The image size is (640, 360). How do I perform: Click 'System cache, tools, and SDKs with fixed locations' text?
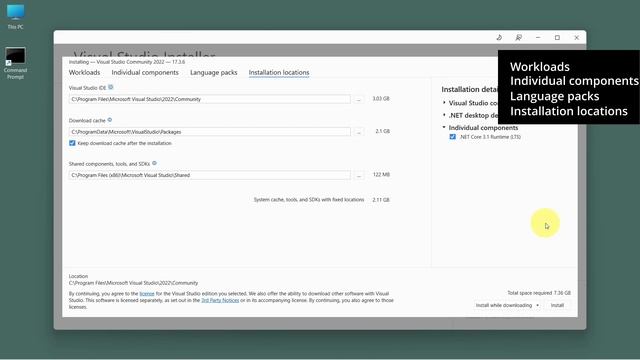coord(309,200)
